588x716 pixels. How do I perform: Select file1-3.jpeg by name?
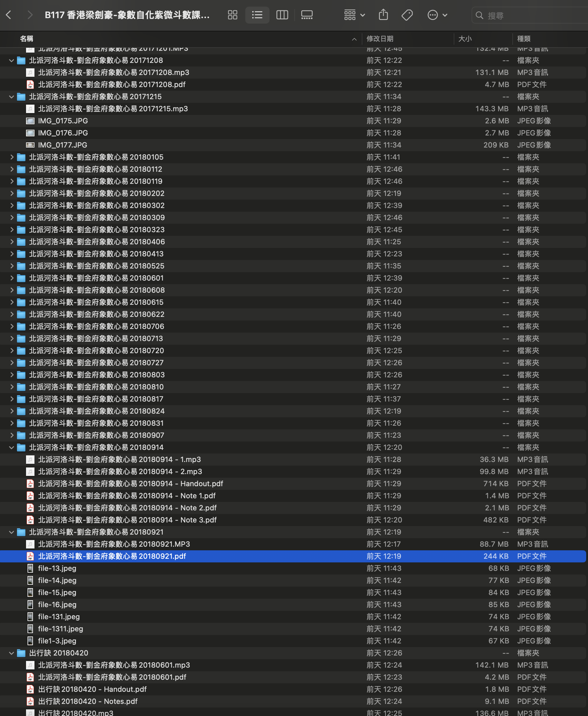pos(57,641)
